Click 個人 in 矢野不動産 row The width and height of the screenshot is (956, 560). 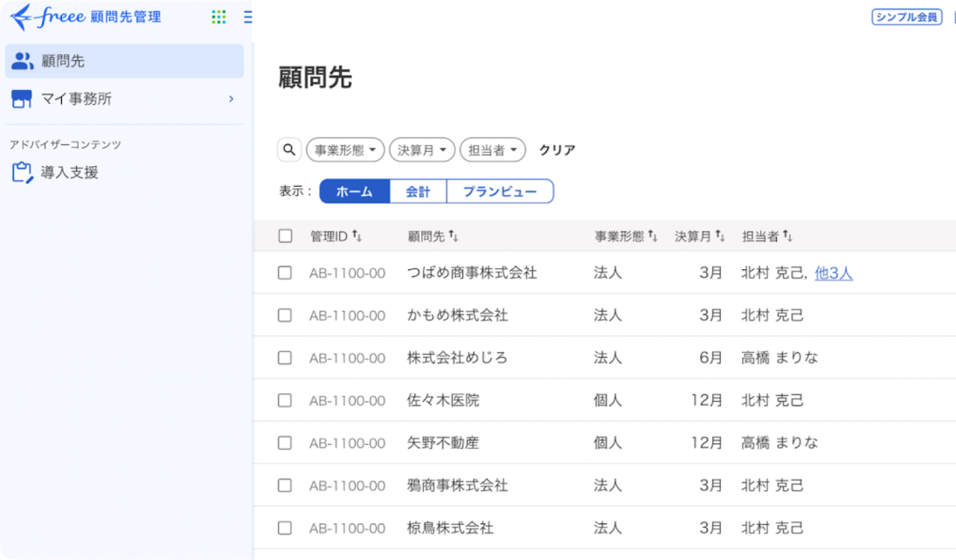point(608,443)
